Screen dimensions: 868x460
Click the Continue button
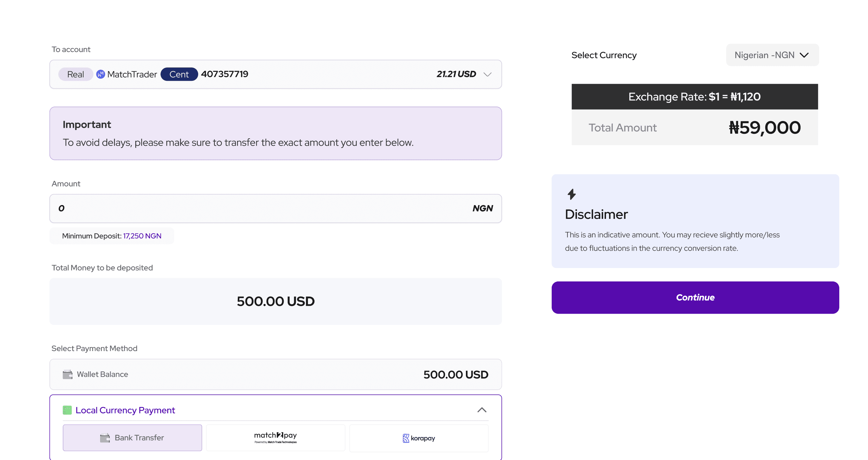(x=695, y=297)
